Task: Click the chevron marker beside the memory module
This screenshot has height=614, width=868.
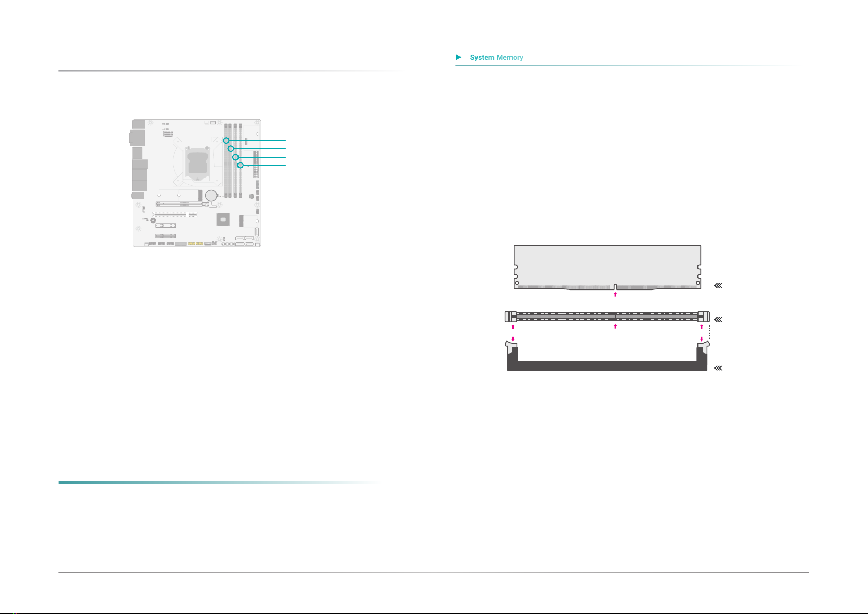Action: 719,285
